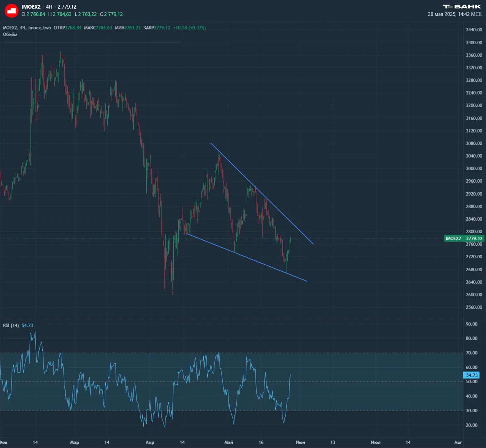The height and width of the screenshot is (448, 486).
Task: Click the 3440.00 price axis label
Action: 474,30
